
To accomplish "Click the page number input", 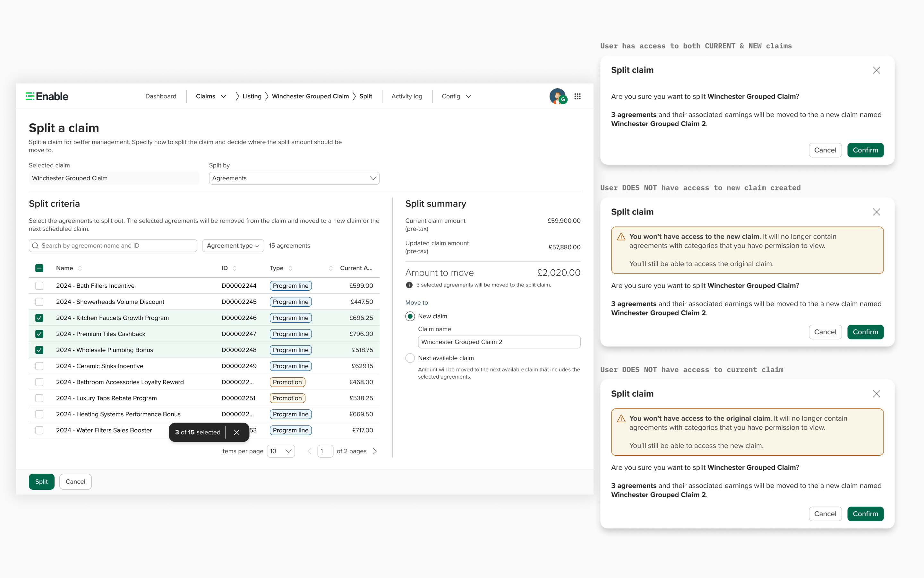I will tap(325, 451).
